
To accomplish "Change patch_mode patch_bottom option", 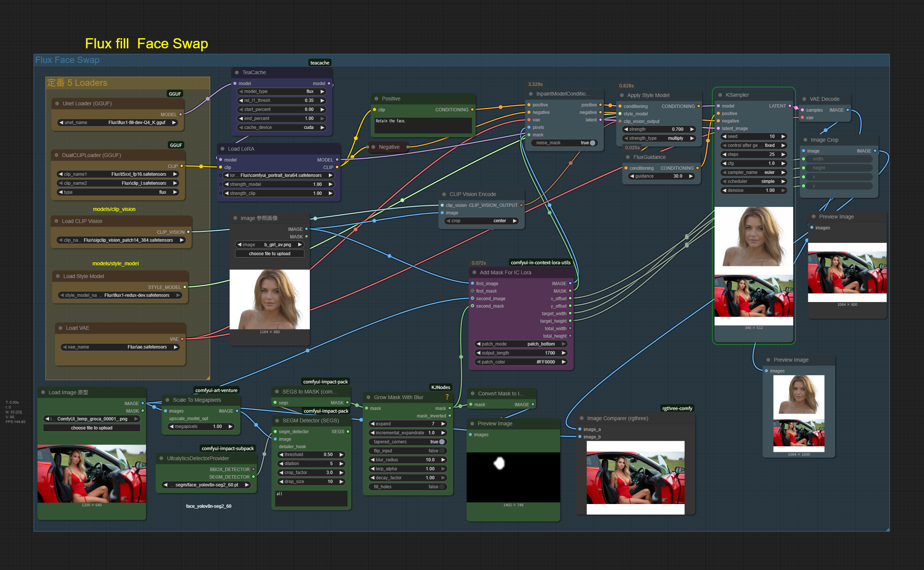I will 521,344.
